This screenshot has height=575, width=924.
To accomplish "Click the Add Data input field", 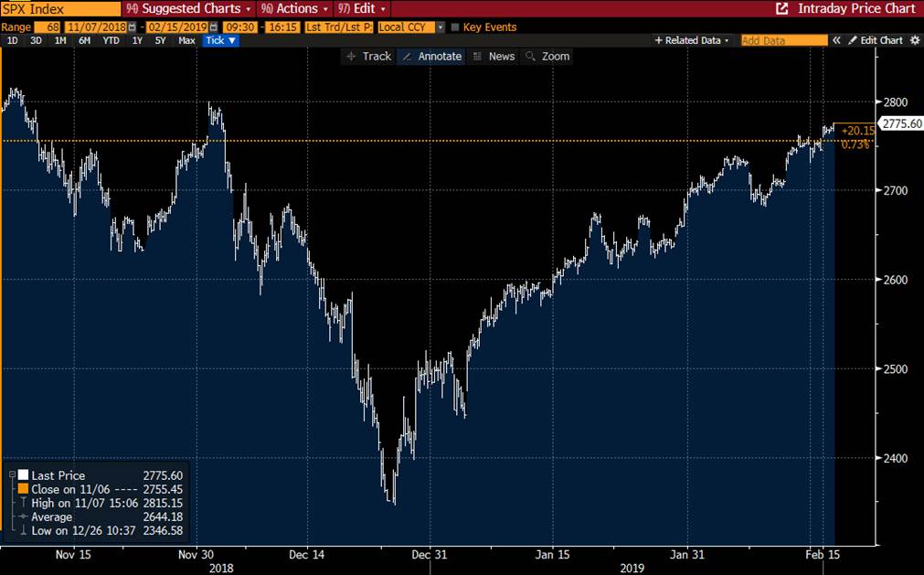I will [x=783, y=41].
